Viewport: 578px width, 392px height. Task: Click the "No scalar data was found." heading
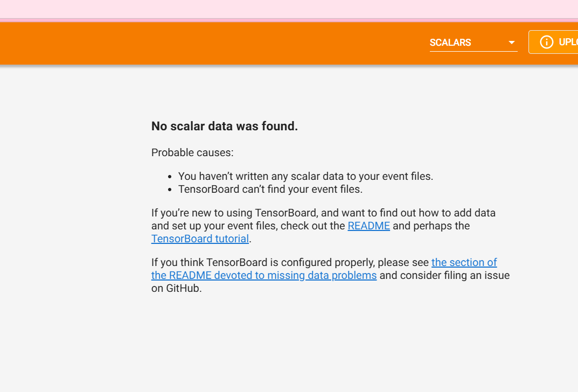(x=225, y=126)
